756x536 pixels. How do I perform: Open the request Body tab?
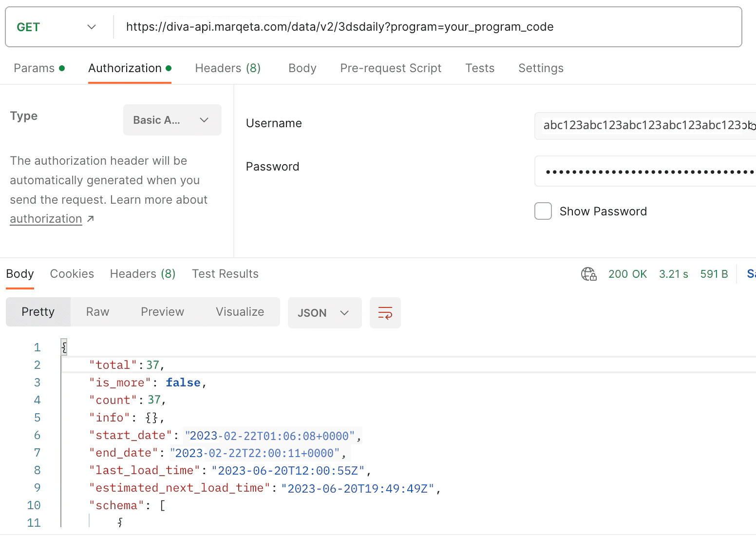302,68
